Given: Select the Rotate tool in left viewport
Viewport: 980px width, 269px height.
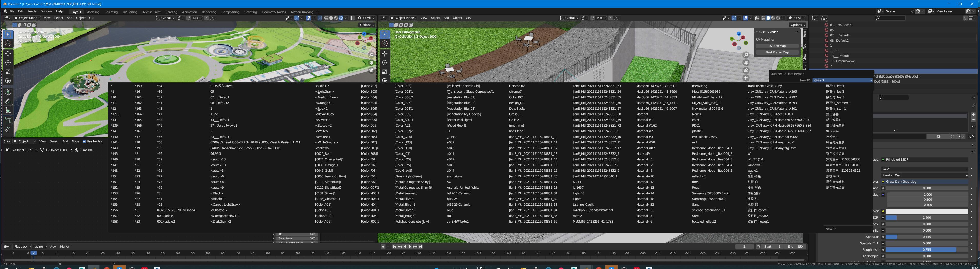Looking at the screenshot, I should coord(8,62).
